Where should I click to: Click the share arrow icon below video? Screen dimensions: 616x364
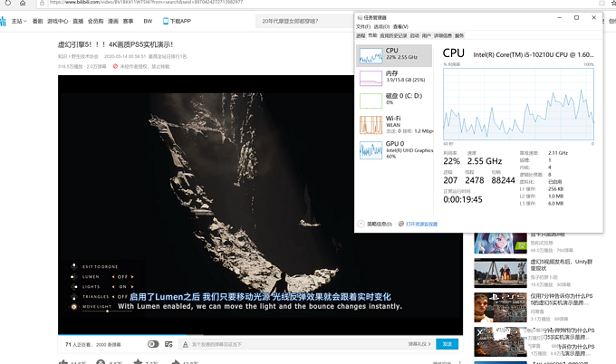click(x=176, y=362)
